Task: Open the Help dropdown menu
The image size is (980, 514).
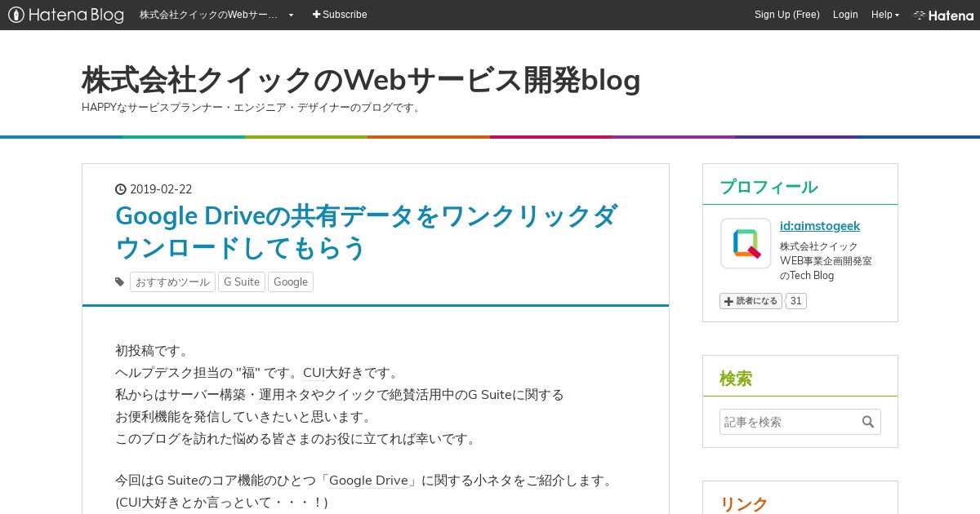Action: 885,15
